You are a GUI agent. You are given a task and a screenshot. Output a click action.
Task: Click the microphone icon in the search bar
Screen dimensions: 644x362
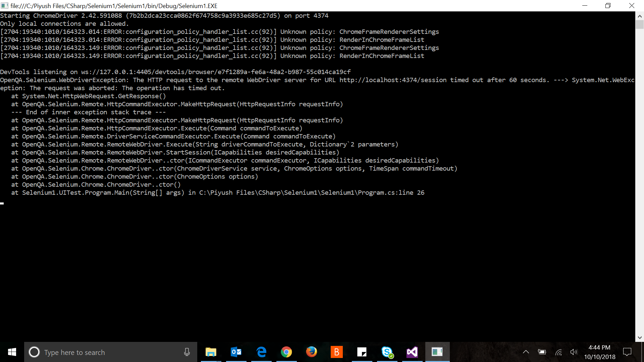click(x=187, y=352)
